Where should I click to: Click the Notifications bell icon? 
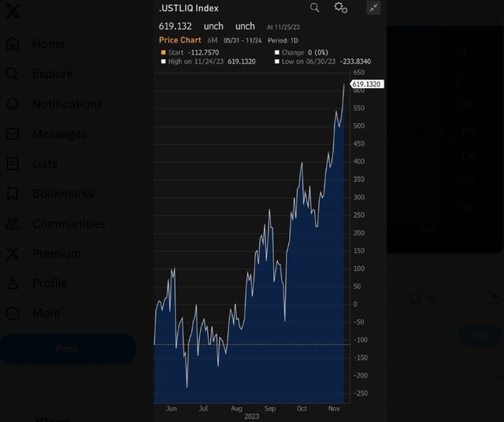(x=13, y=104)
